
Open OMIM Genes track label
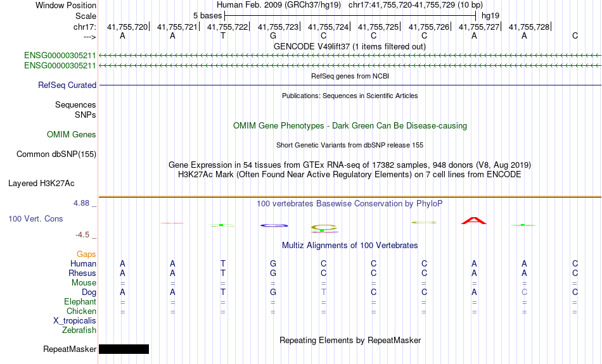(72, 135)
